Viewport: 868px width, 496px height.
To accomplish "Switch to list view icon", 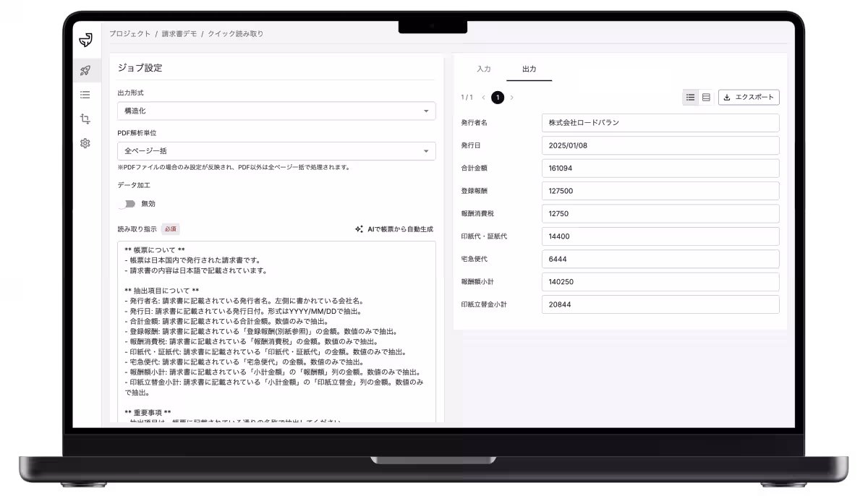I will point(690,97).
